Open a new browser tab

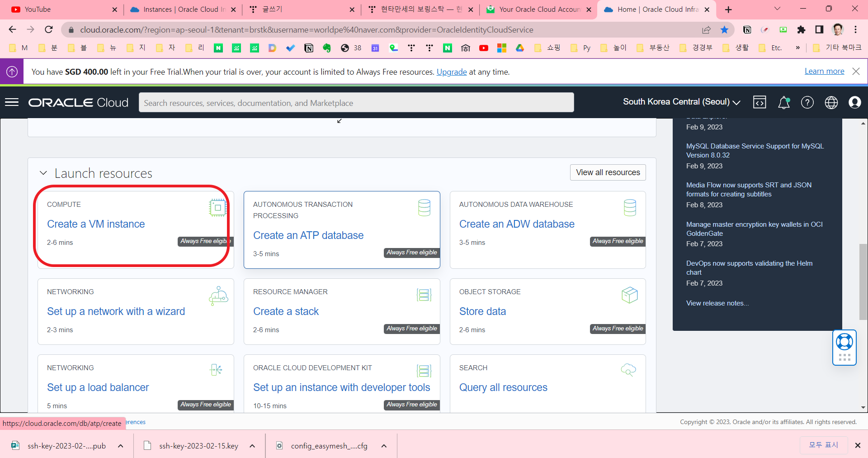pos(728,10)
